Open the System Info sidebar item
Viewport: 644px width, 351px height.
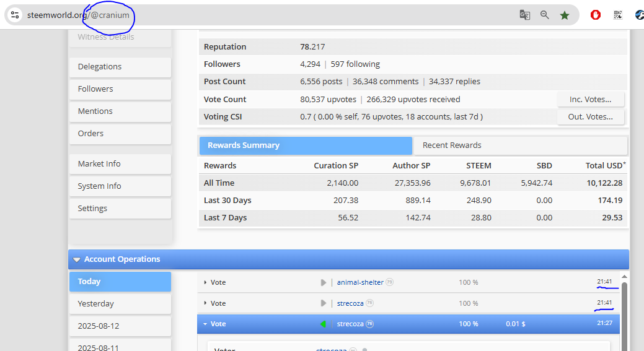click(x=120, y=186)
